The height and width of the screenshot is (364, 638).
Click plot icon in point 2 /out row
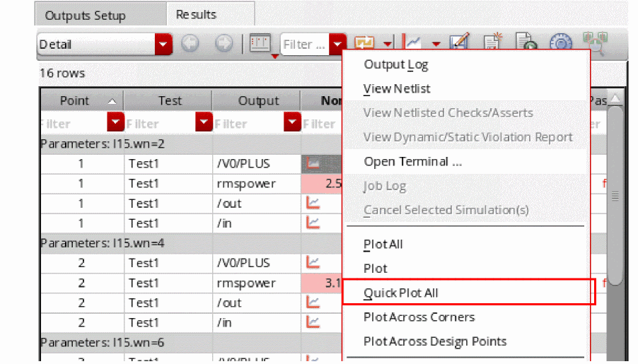click(313, 303)
